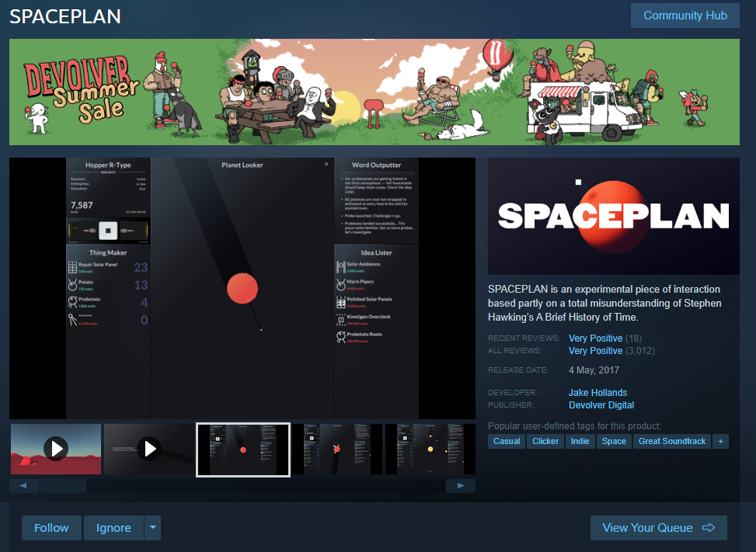Click the SPACEPLAN header capsule image
This screenshot has height=552, width=756.
click(x=613, y=217)
